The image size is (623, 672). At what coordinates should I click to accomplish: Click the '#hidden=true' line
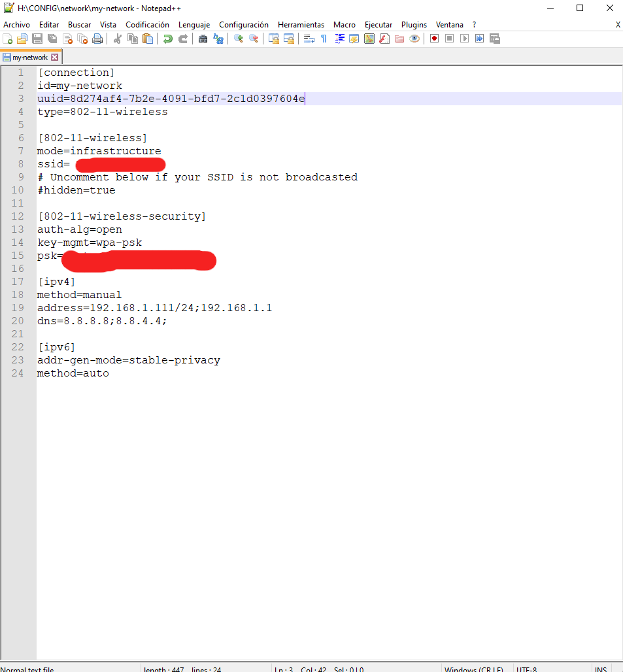point(76,190)
